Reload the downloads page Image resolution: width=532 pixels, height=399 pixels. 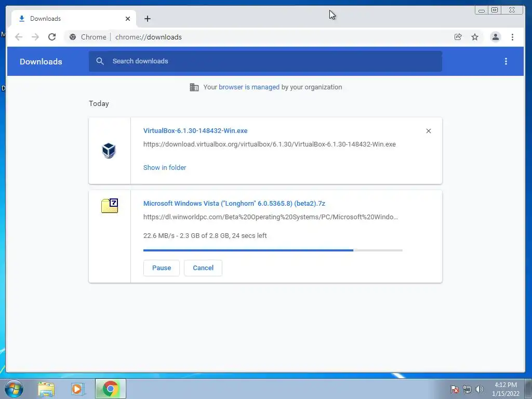(52, 37)
